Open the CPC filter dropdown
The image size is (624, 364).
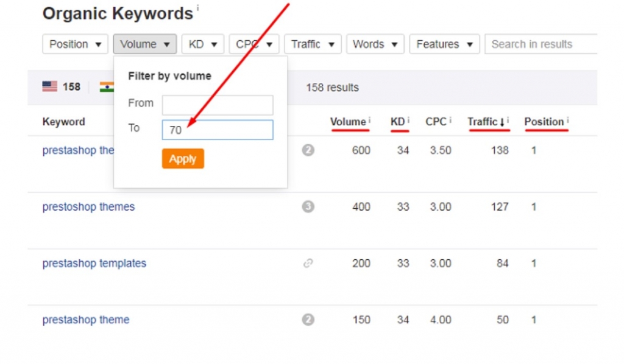(253, 44)
